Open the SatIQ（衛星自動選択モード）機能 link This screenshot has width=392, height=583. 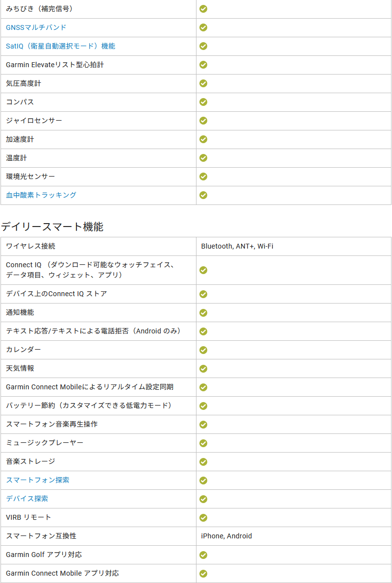pyautogui.click(x=61, y=46)
